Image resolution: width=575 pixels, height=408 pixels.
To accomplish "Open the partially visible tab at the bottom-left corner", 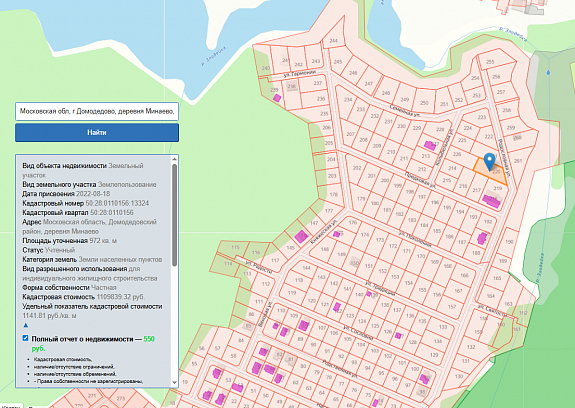I will pos(11,406).
